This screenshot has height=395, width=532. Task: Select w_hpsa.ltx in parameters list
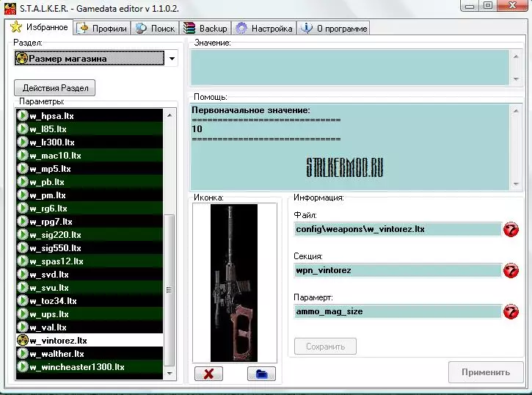coord(90,116)
